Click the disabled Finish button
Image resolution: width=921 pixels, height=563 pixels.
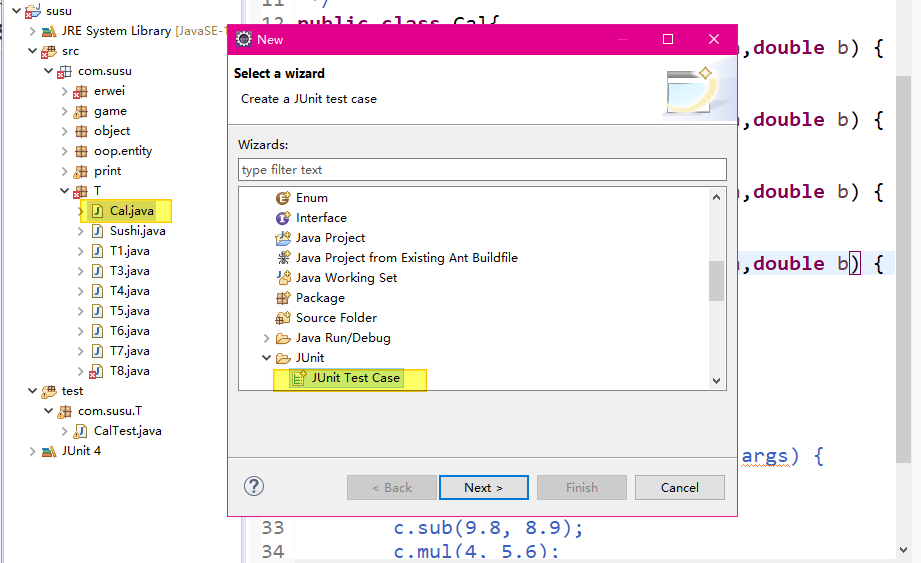tap(581, 488)
